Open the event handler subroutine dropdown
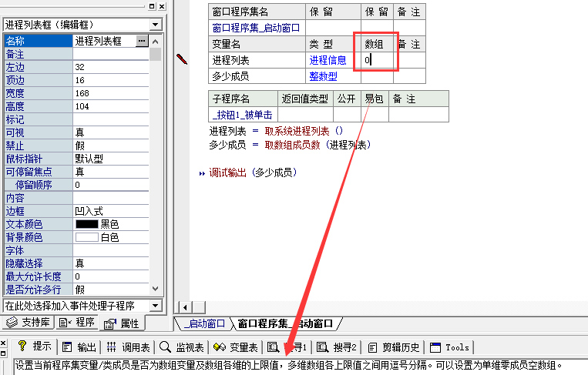The height and width of the screenshot is (375, 588). [x=156, y=306]
